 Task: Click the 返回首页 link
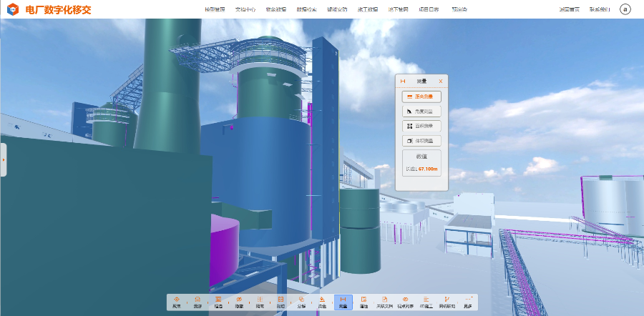569,10
